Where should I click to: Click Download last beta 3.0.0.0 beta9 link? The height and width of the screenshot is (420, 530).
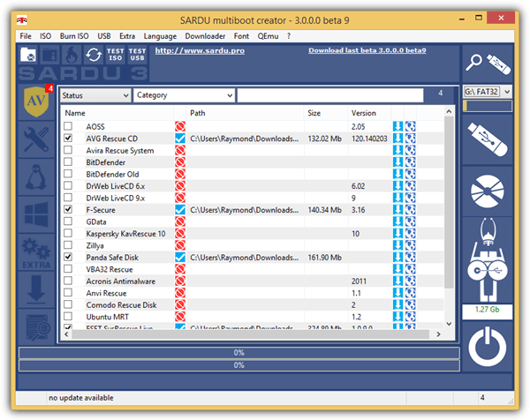click(x=367, y=50)
